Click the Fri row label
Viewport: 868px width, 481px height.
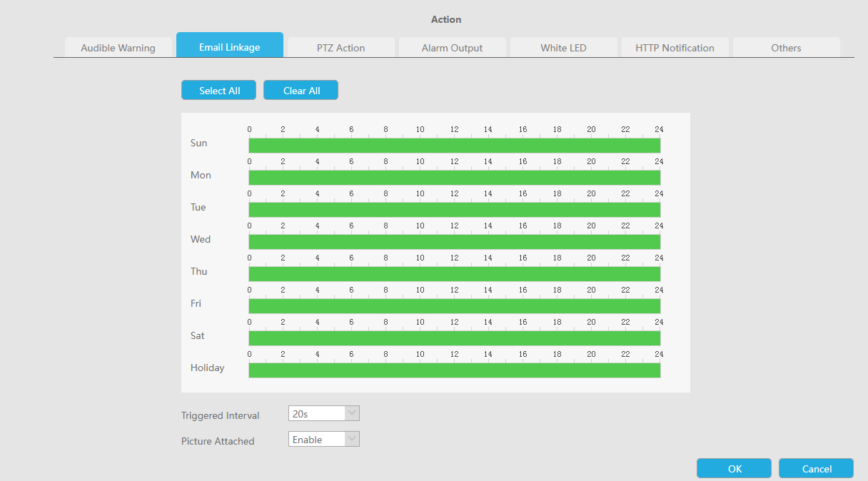tap(196, 303)
